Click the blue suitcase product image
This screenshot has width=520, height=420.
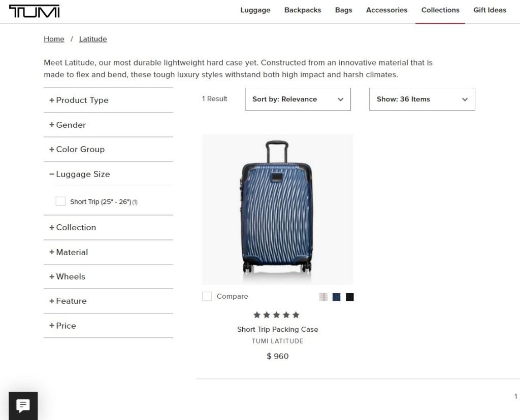pyautogui.click(x=277, y=209)
